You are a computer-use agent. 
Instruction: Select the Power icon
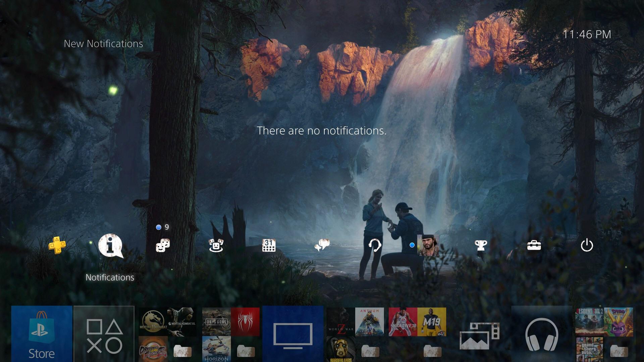tap(587, 245)
